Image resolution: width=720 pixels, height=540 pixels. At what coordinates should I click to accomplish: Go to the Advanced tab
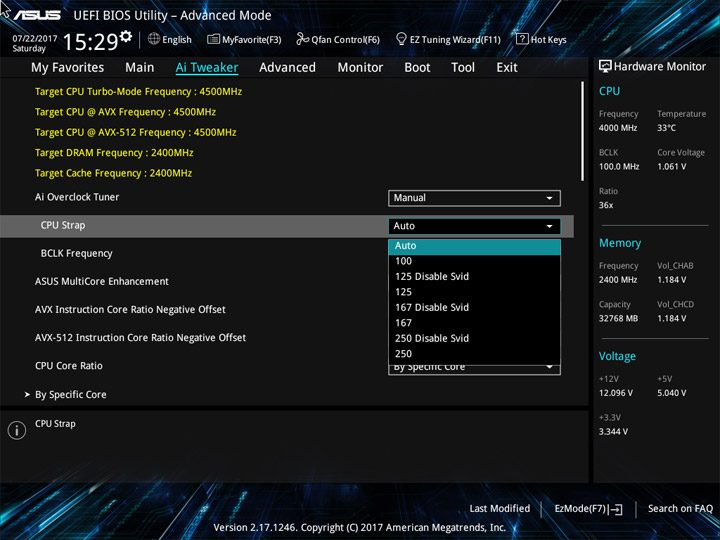coord(287,68)
